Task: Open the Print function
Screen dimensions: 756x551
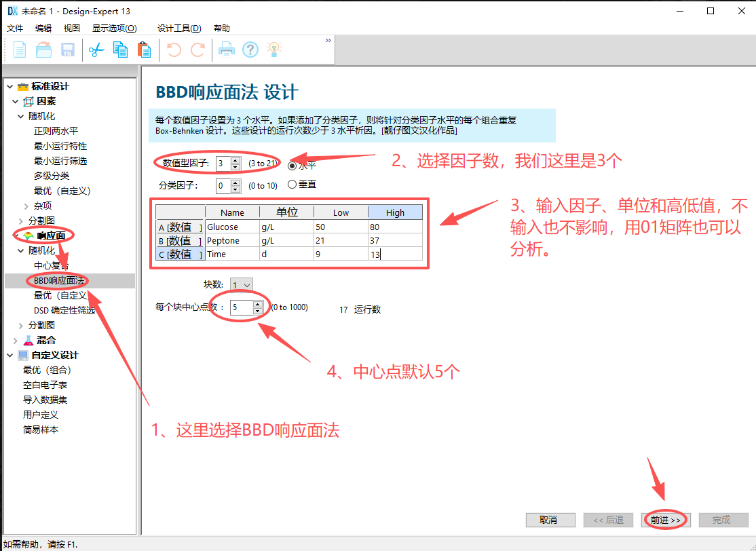Action: [226, 49]
